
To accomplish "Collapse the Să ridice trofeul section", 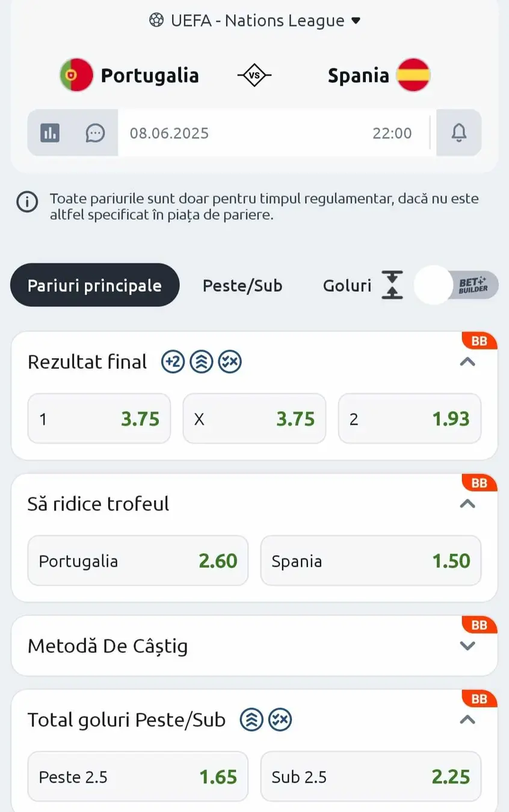I will [467, 504].
